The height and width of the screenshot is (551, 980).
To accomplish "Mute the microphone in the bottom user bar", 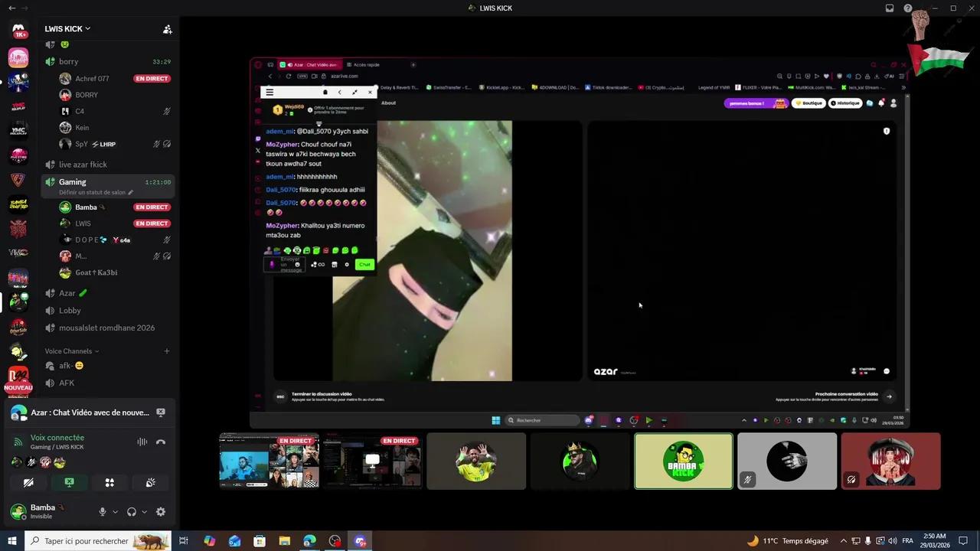I will pyautogui.click(x=103, y=511).
